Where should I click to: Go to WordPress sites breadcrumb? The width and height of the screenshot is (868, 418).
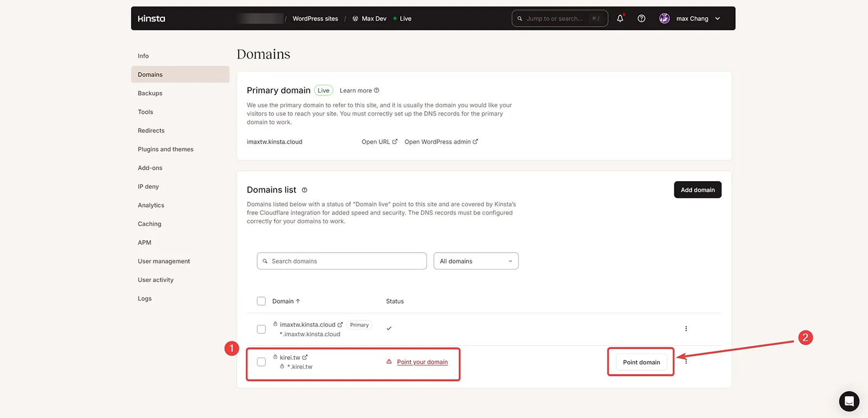point(315,18)
